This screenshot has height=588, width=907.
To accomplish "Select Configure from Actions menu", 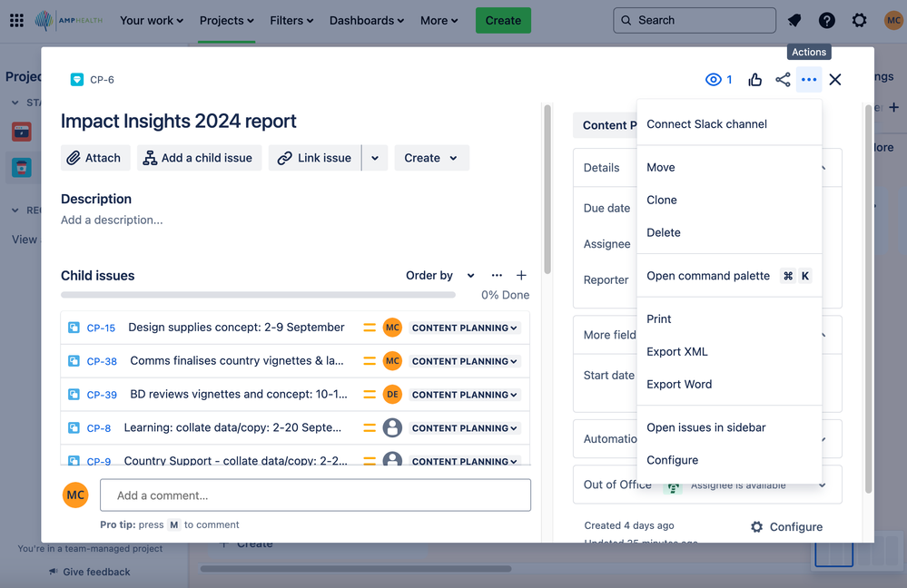I will (729, 460).
